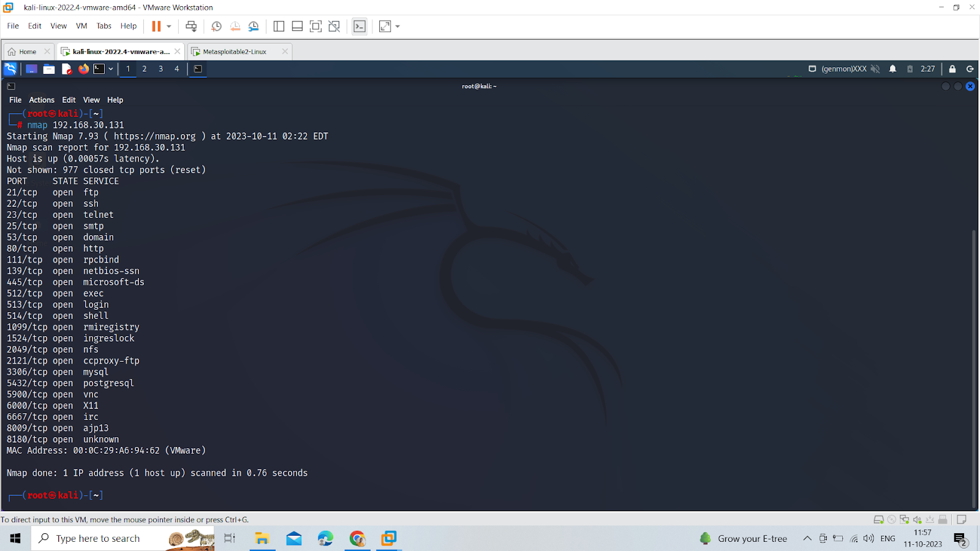Switch to Kali workspace 2

[145, 69]
